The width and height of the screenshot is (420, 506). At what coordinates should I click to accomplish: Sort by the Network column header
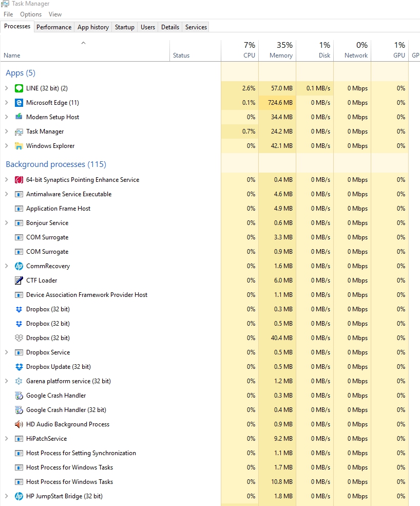click(352, 51)
